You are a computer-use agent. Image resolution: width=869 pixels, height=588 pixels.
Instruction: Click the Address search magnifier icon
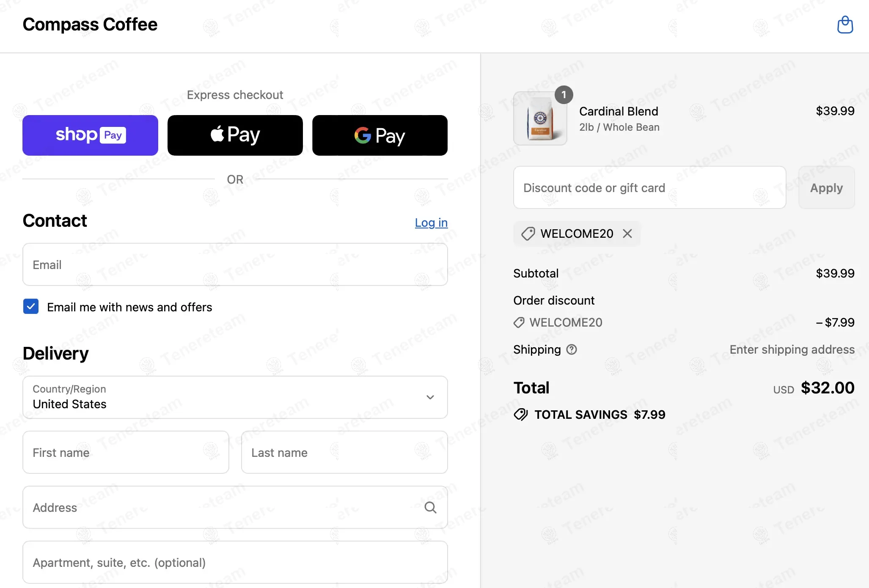pyautogui.click(x=430, y=507)
